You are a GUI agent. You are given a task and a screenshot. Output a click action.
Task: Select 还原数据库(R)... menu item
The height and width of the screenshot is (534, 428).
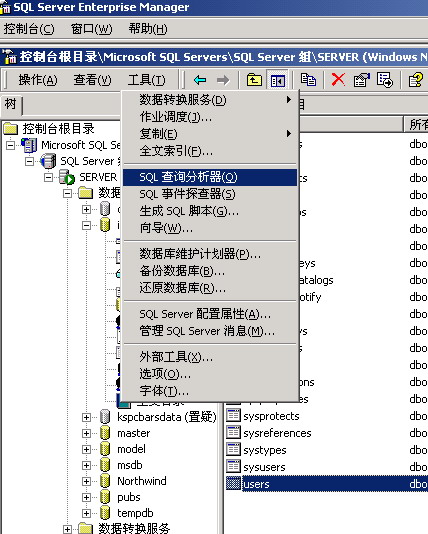click(x=210, y=288)
